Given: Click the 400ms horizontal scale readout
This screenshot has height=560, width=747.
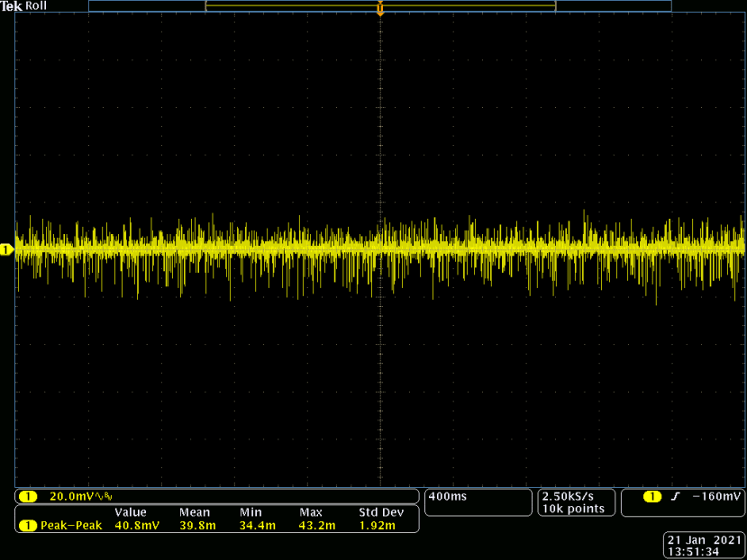Looking at the screenshot, I should [x=446, y=497].
